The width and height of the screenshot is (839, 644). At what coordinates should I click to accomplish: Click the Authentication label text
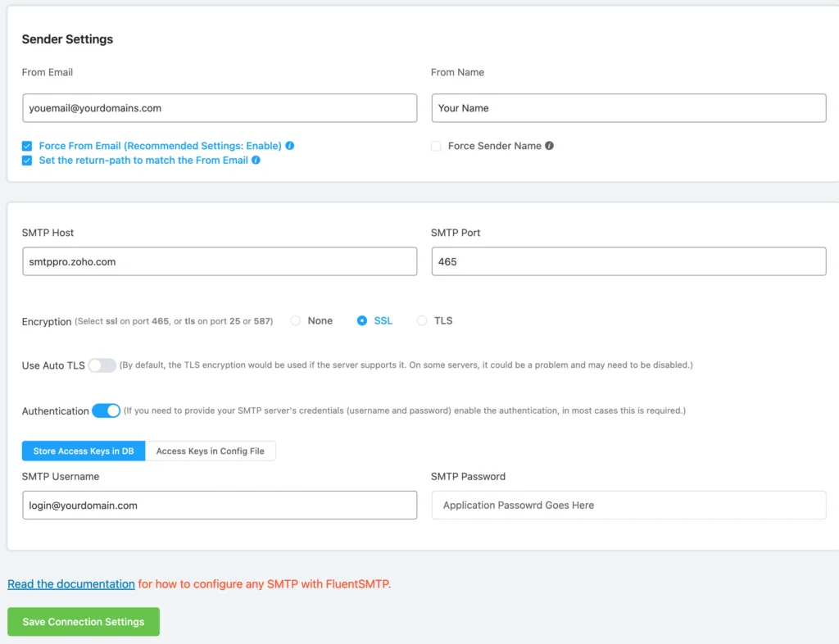point(55,410)
